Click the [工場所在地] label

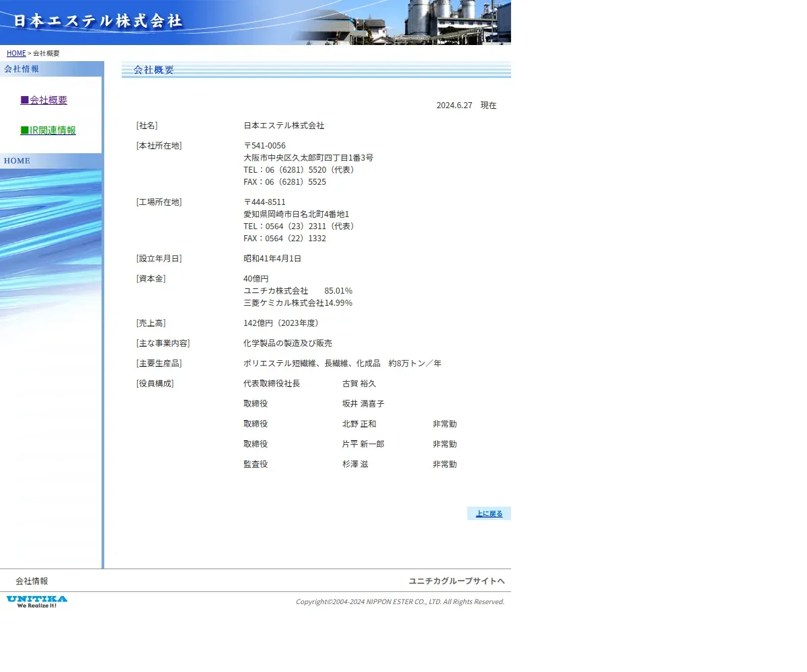(159, 202)
